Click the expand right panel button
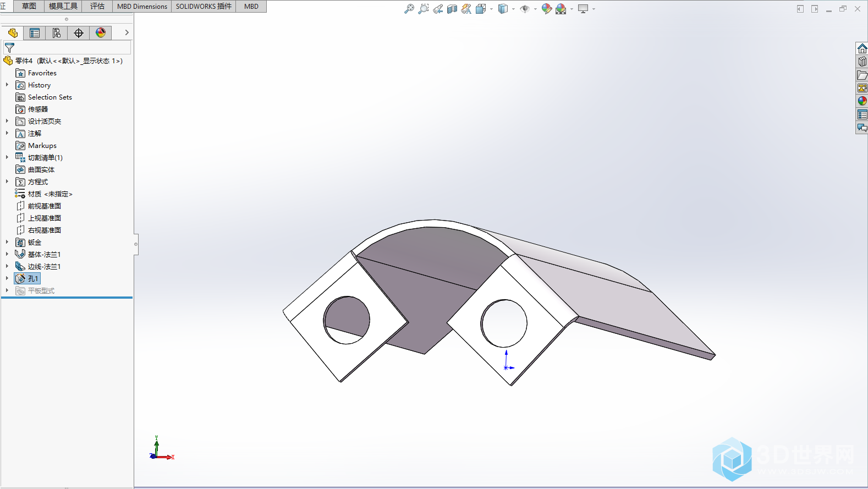 click(x=815, y=9)
